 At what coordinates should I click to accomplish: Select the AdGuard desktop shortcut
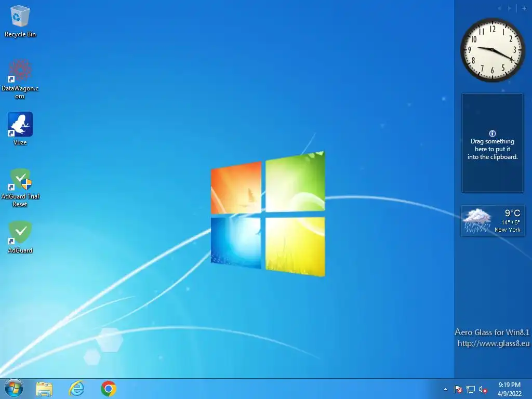point(20,237)
